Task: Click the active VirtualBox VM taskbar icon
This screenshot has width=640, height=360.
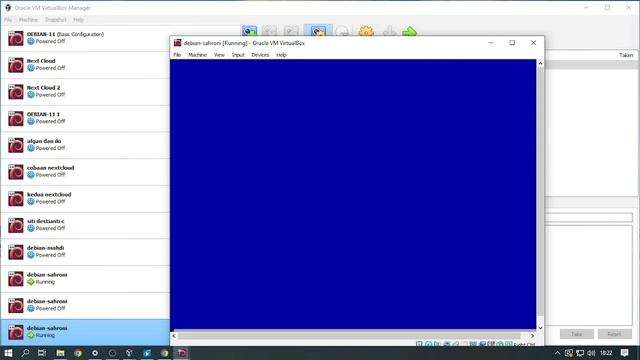Action: 182,353
